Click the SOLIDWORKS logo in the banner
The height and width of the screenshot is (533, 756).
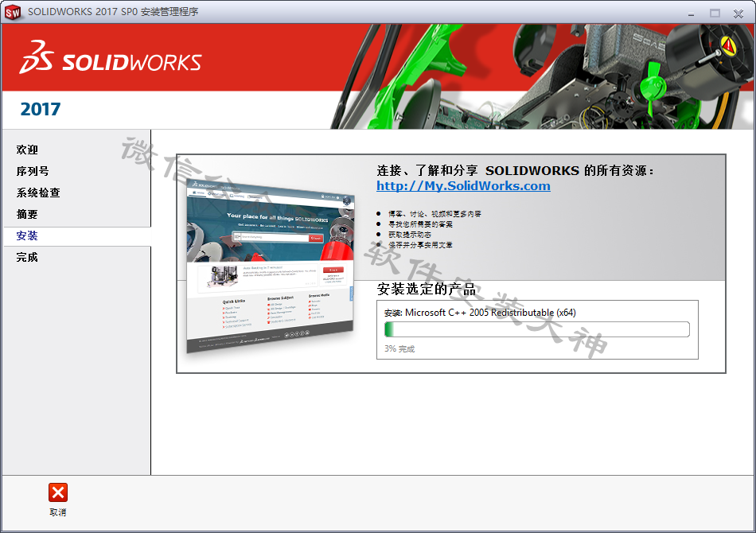point(111,58)
